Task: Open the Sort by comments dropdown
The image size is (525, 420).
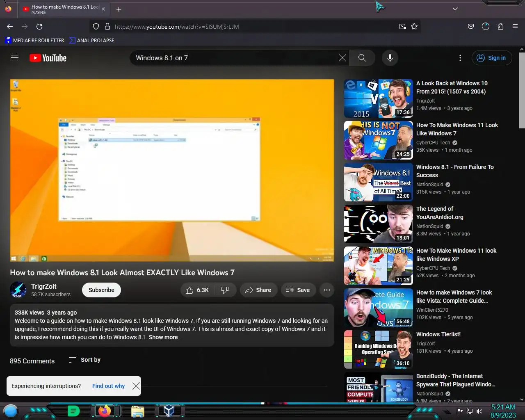Action: [84, 360]
